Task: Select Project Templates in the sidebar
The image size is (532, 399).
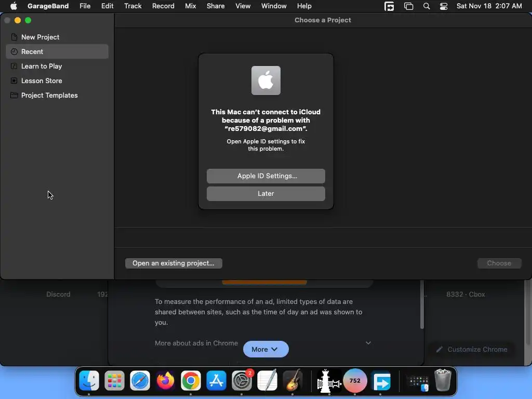Action: pos(57,96)
